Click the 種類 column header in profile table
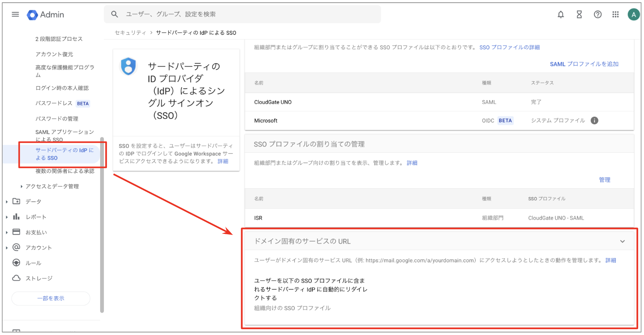644x335 pixels. pyautogui.click(x=486, y=83)
